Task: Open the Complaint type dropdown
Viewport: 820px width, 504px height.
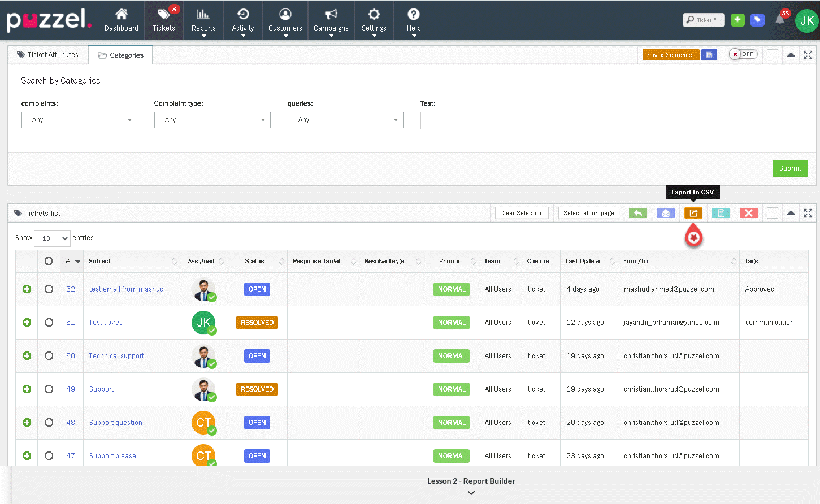Action: coord(212,120)
